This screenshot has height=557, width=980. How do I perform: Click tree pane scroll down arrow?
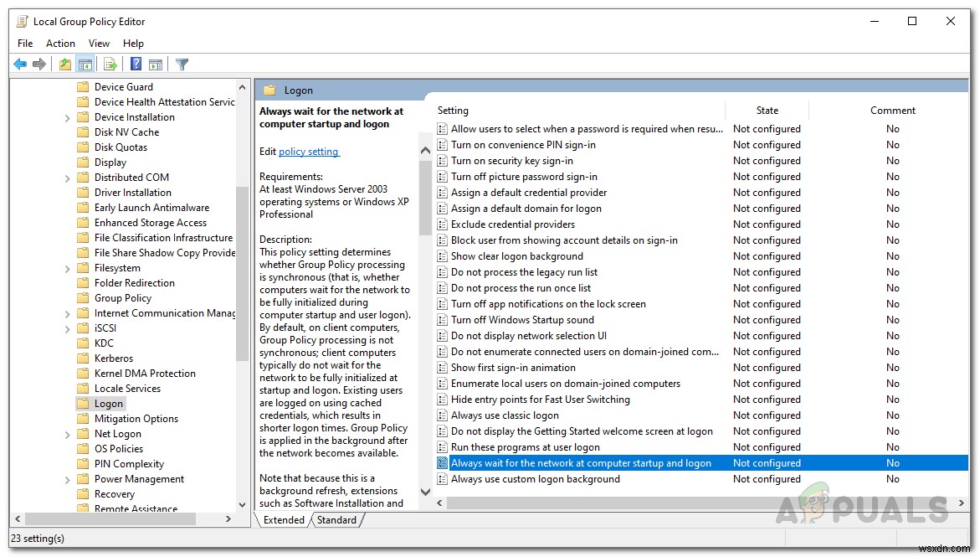point(243,505)
